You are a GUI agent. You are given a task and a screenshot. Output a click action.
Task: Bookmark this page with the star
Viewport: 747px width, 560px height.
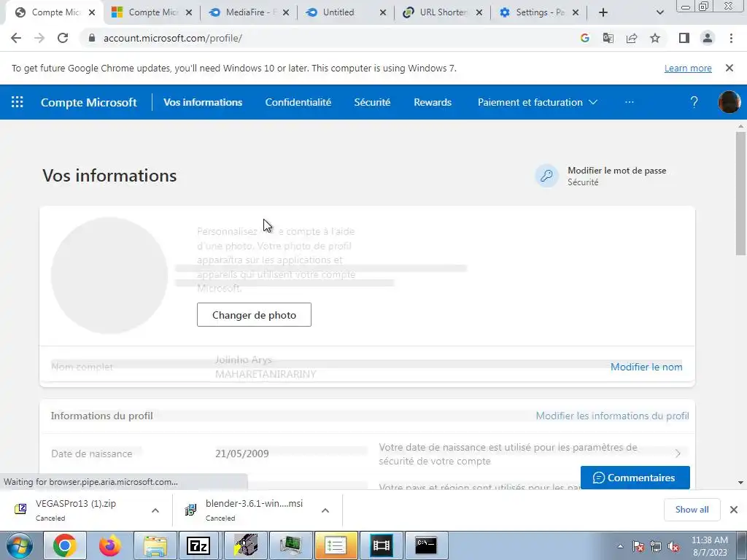point(655,38)
